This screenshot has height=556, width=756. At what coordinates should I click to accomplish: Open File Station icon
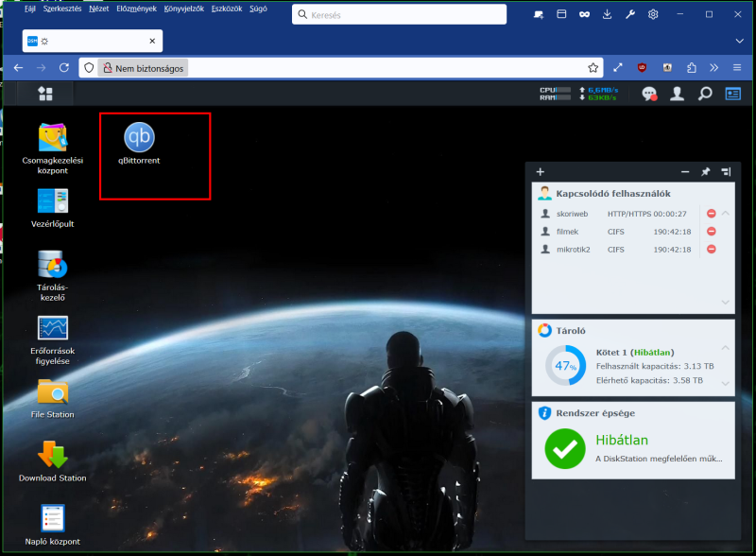tap(53, 399)
